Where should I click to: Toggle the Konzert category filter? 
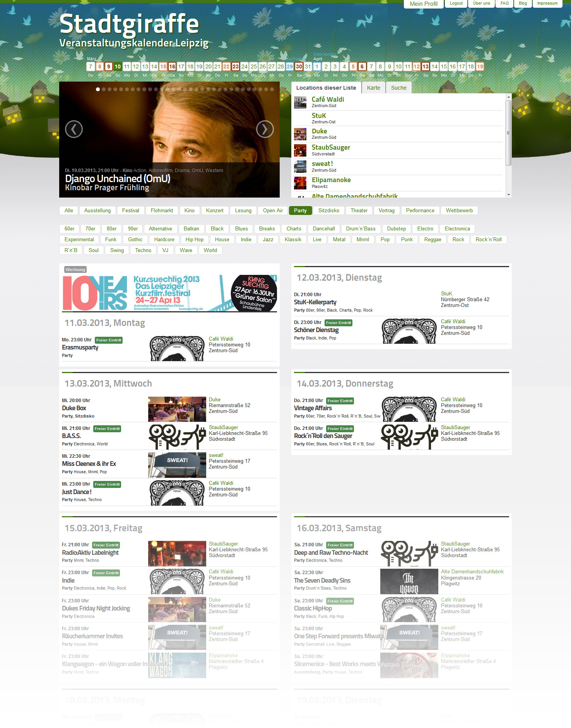tap(215, 210)
